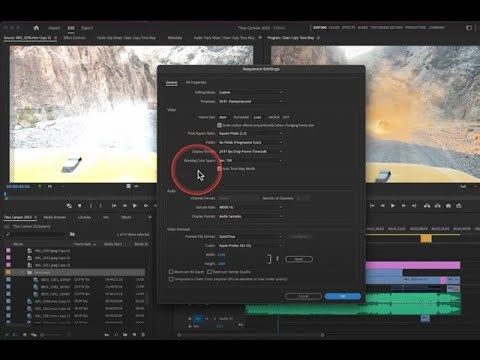Click the first violet label swatch in Project panel

point(8,250)
